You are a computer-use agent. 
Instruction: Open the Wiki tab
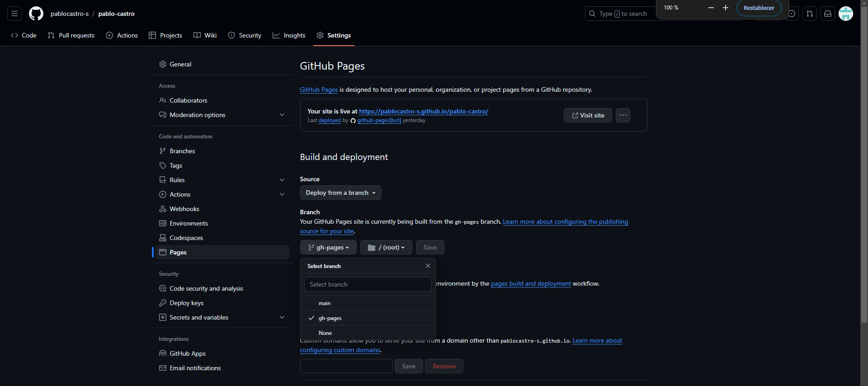tap(205, 35)
